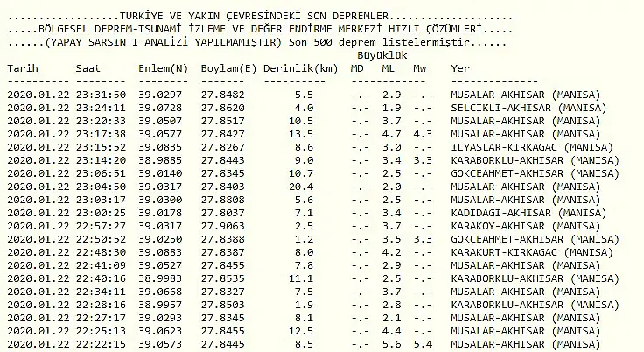Click the 'Boylam(E)' column header
The height and width of the screenshot is (352, 644).
228,68
